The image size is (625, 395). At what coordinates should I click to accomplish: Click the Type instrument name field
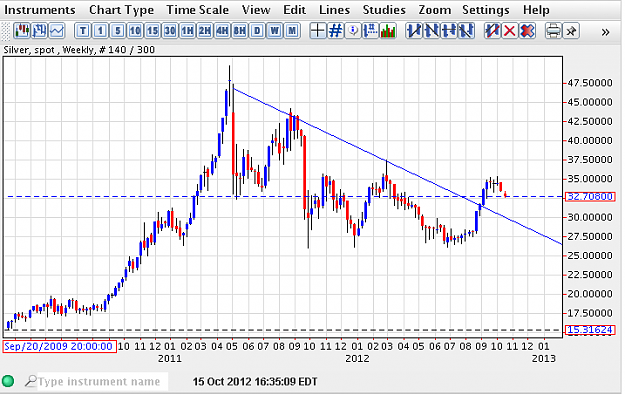pos(102,381)
